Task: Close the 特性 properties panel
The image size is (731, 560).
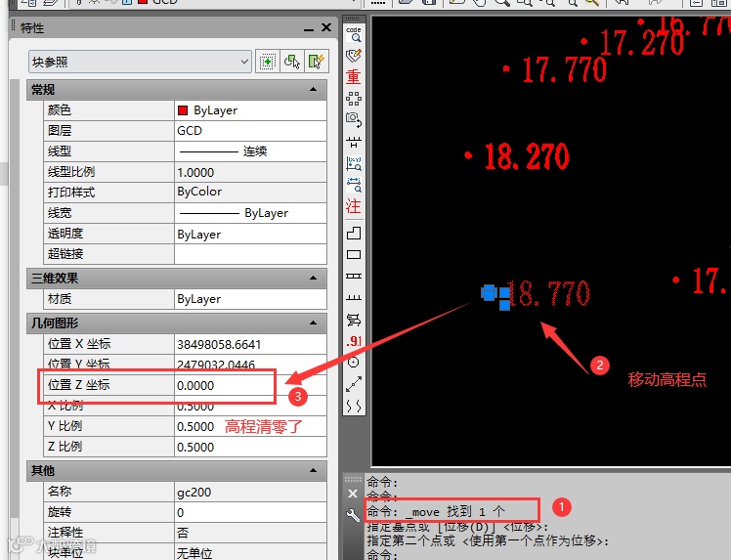Action: [326, 27]
